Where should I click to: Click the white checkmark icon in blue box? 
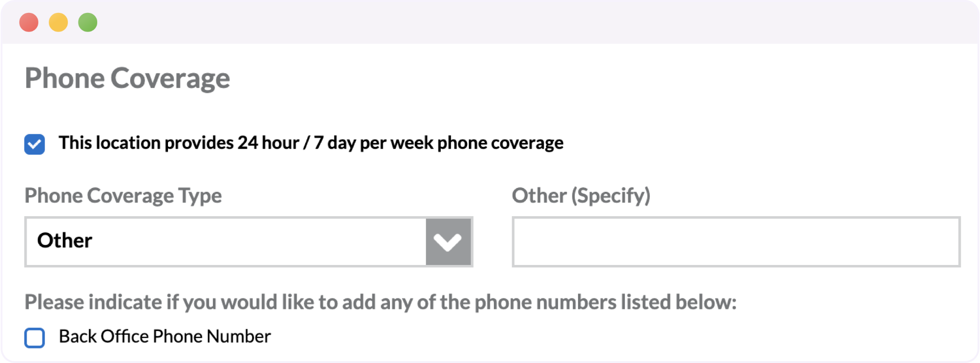34,144
